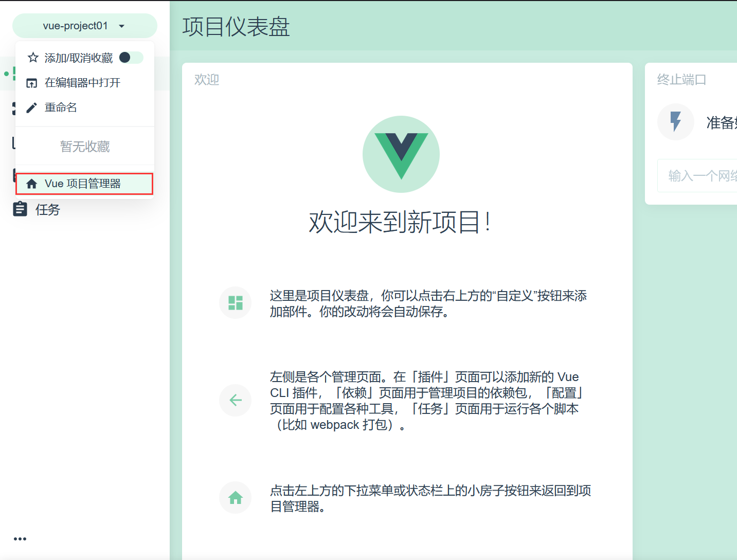Click the 终止端口 card title
The image size is (737, 560).
point(682,80)
